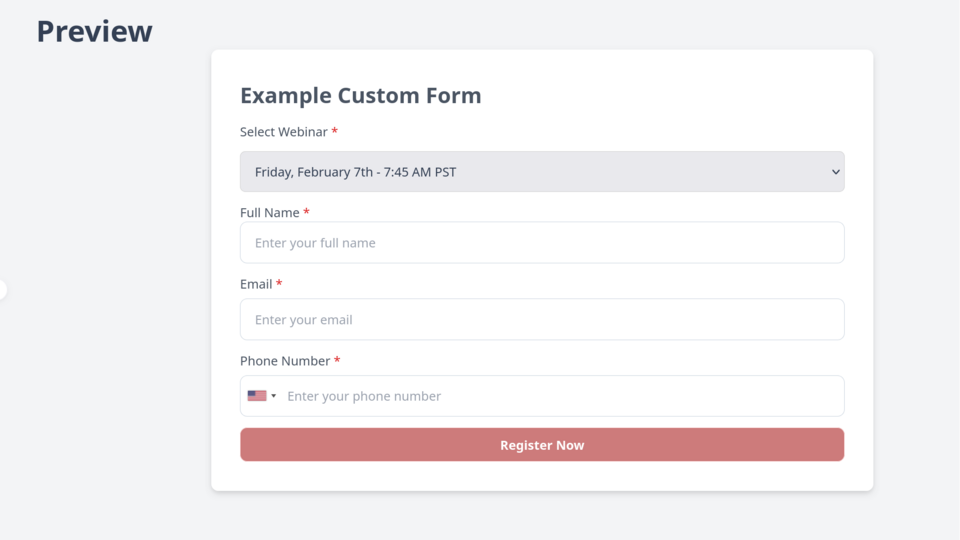
Task: Focus the Full Name input field
Action: click(541, 243)
